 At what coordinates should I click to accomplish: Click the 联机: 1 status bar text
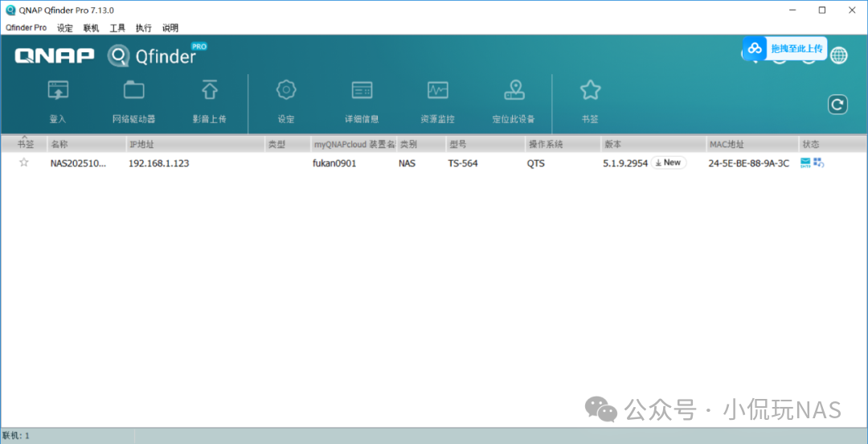click(16, 436)
